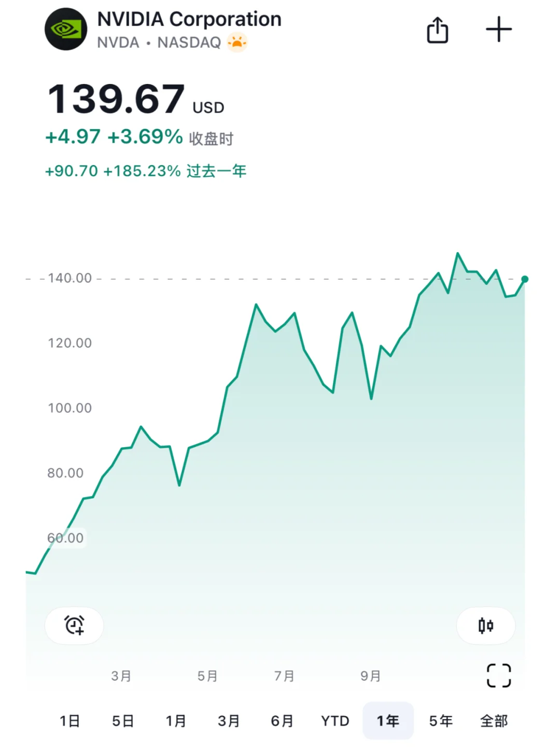560x747 pixels.
Task: Show the 5年 chart range
Action: point(441,721)
